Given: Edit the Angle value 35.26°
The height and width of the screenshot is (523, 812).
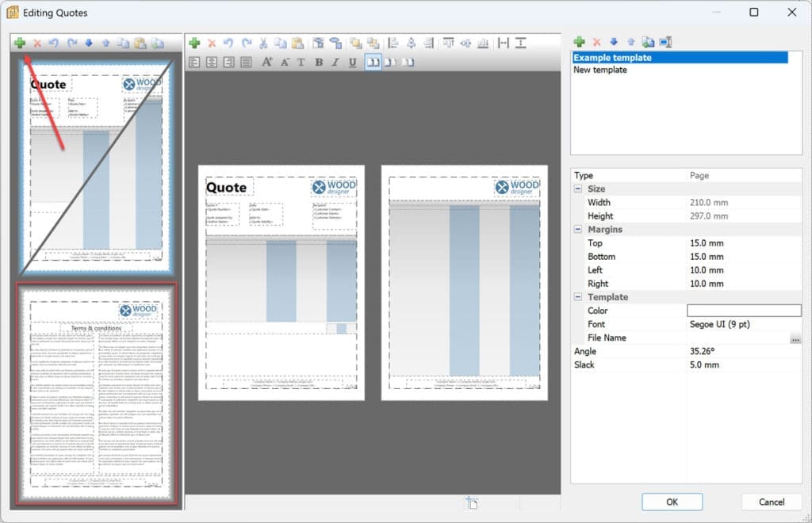Looking at the screenshot, I should pyautogui.click(x=744, y=351).
